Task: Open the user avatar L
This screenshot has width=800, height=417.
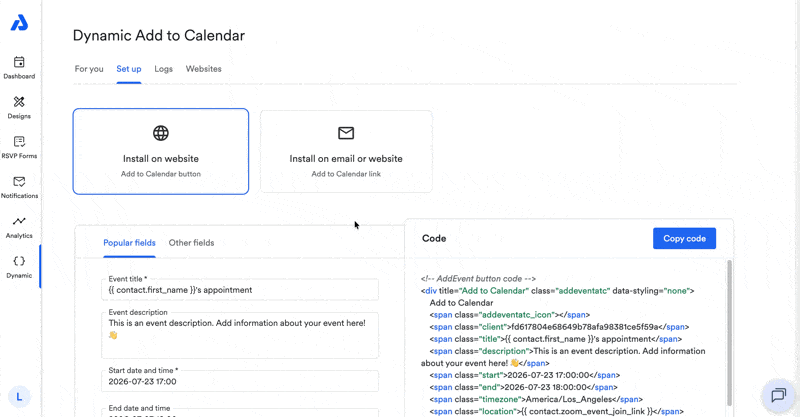Action: (19, 397)
